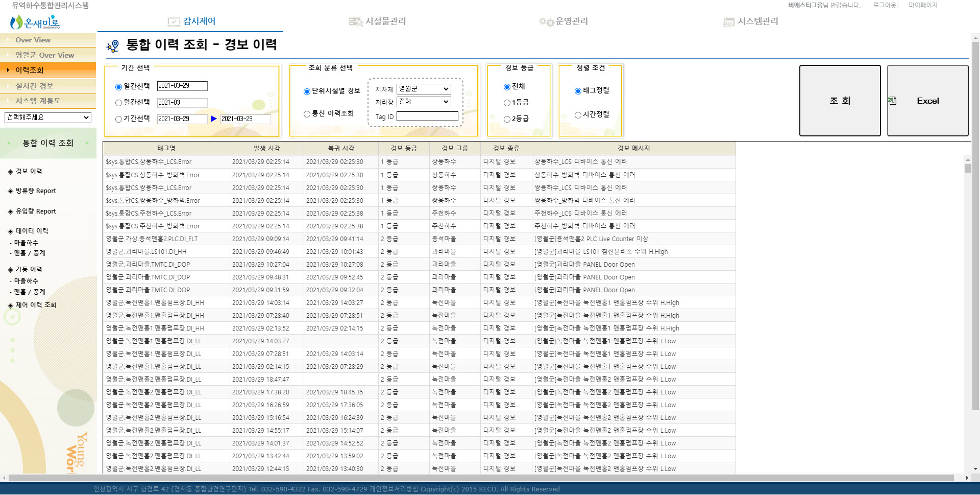Screen dimensions: 980x495
Task: Select 이력조회 sidebar menu item
Action: coord(48,70)
